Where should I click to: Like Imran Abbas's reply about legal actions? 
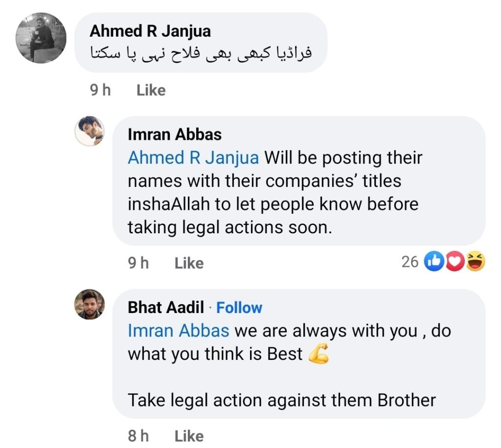pyautogui.click(x=189, y=263)
